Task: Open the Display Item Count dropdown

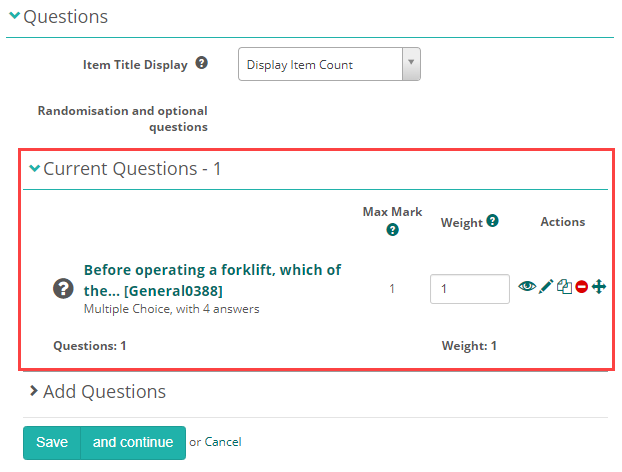Action: 329,65
